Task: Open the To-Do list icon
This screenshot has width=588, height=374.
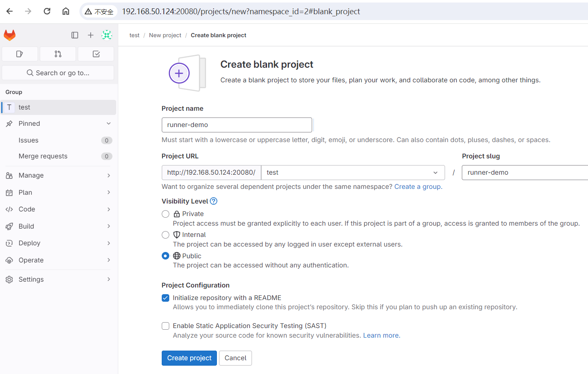Action: (x=96, y=54)
